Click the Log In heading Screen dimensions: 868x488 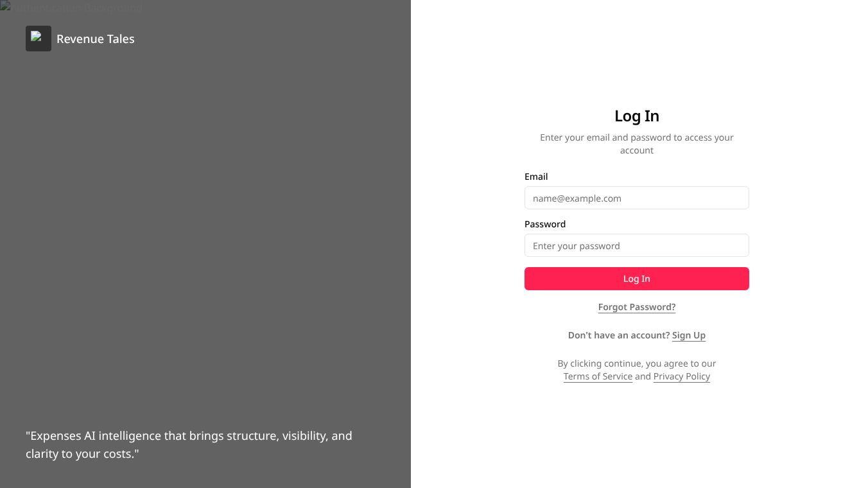tap(636, 116)
